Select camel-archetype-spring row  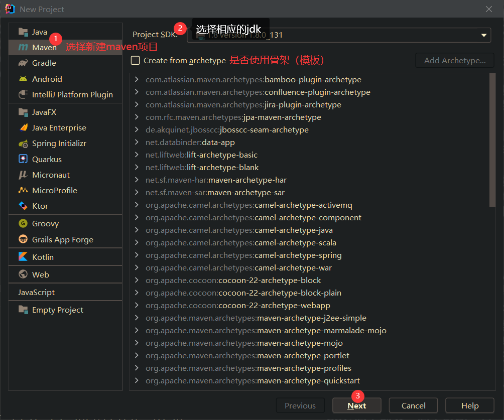coord(309,255)
